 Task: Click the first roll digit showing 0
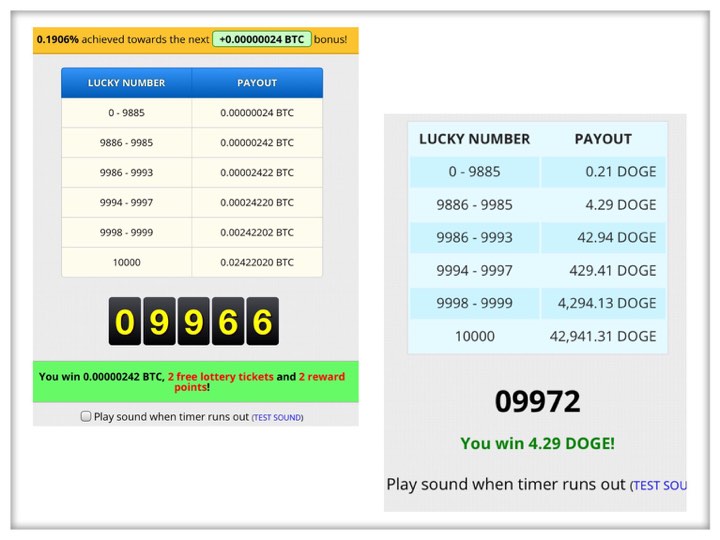pyautogui.click(x=125, y=321)
